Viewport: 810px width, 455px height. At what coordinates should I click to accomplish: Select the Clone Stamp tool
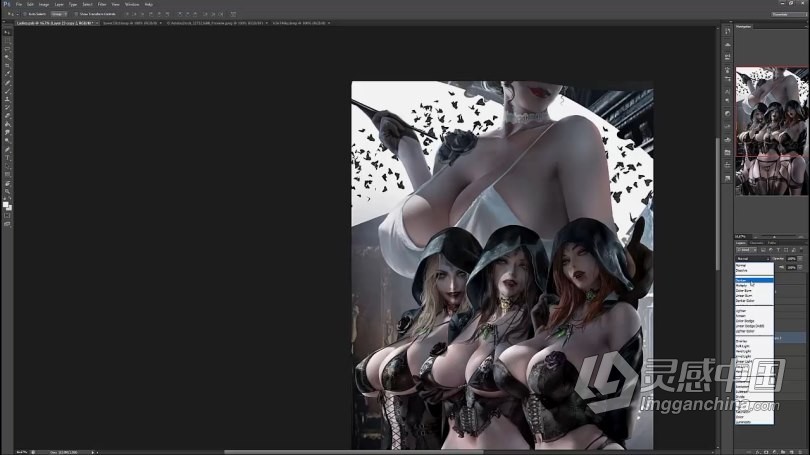click(7, 99)
